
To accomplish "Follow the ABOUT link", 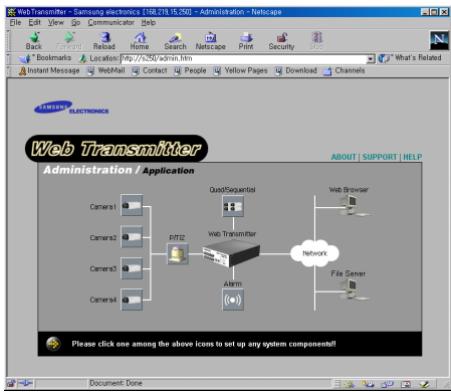I will [x=344, y=157].
